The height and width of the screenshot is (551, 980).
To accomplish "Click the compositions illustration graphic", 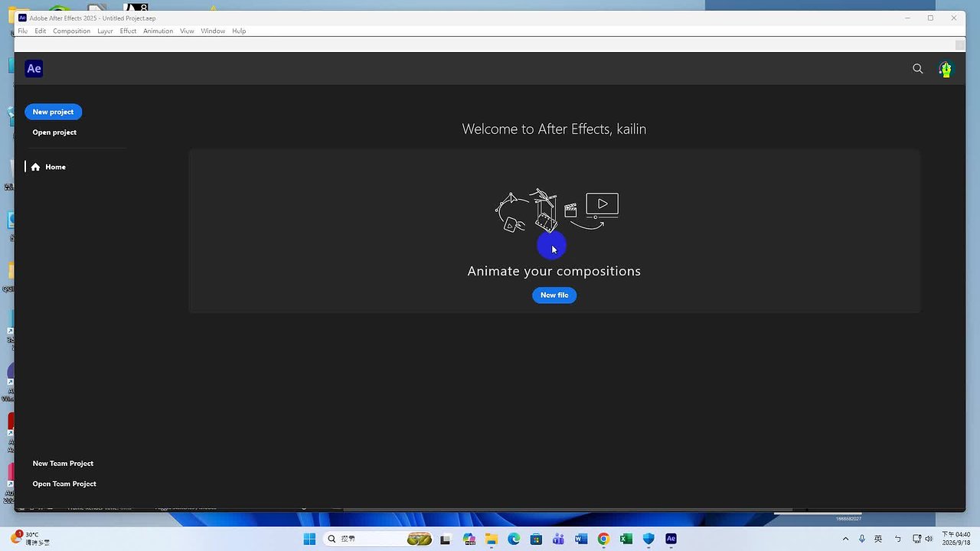I will click(557, 210).
